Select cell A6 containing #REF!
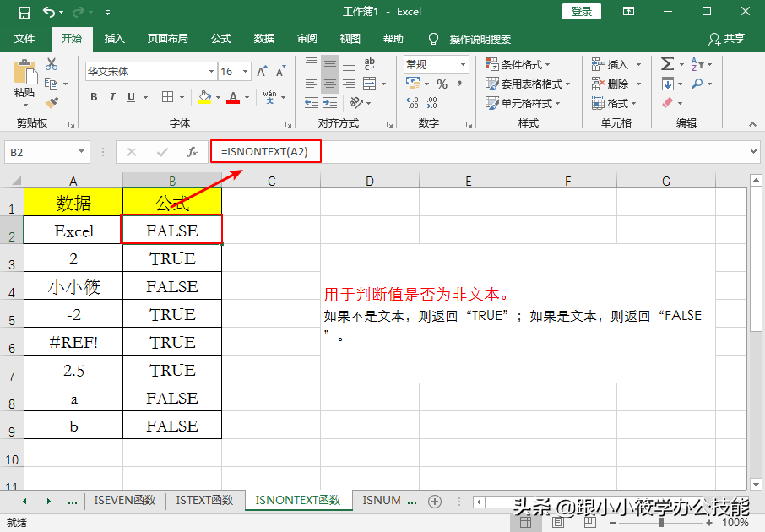The image size is (765, 532). coord(73,342)
